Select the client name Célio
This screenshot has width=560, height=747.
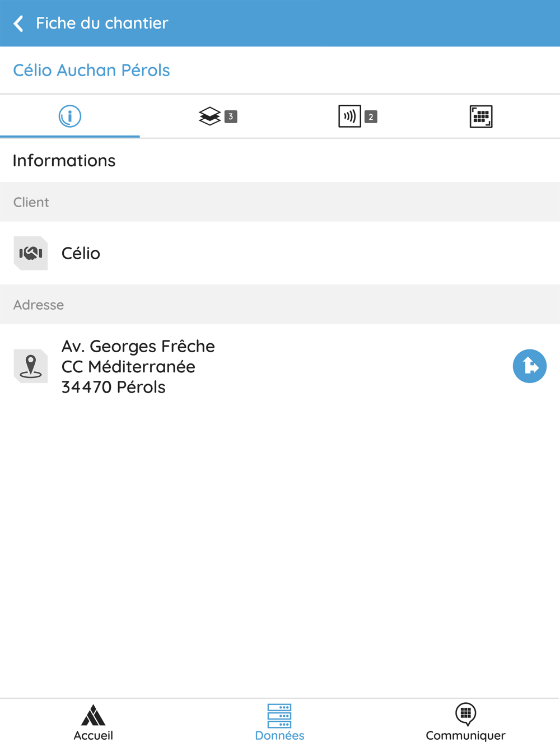pyautogui.click(x=81, y=253)
